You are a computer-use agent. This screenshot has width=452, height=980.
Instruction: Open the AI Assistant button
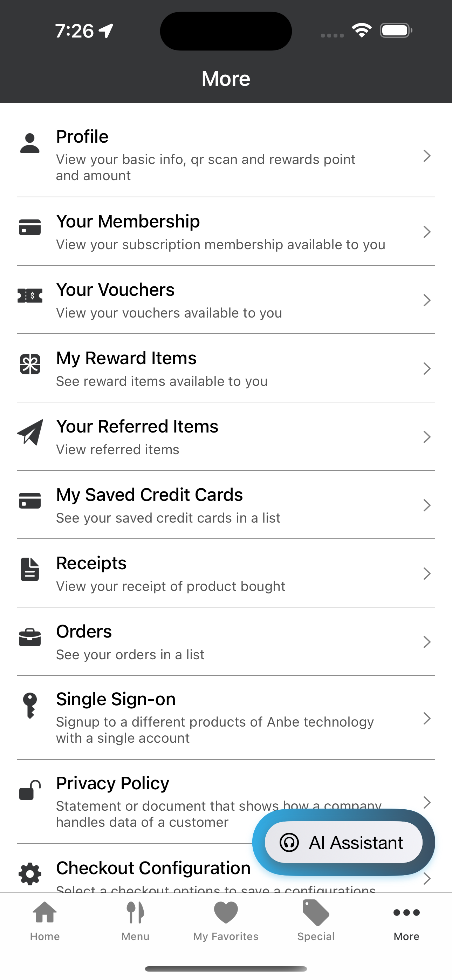point(344,842)
